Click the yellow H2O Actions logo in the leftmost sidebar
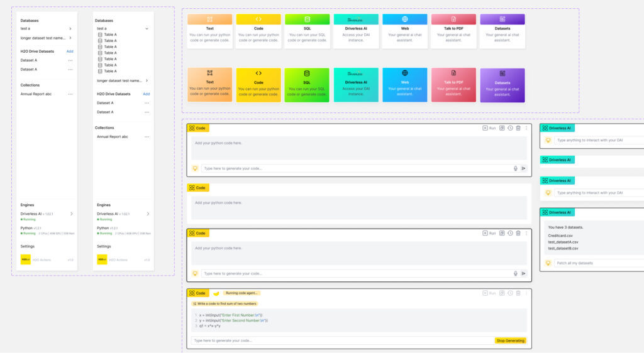644x353 pixels. click(x=26, y=259)
